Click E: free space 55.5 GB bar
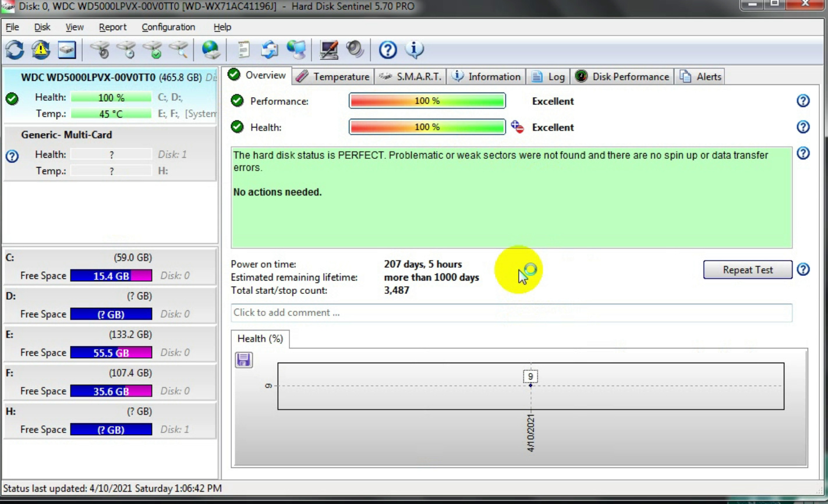This screenshot has height=504, width=828. pyautogui.click(x=111, y=353)
